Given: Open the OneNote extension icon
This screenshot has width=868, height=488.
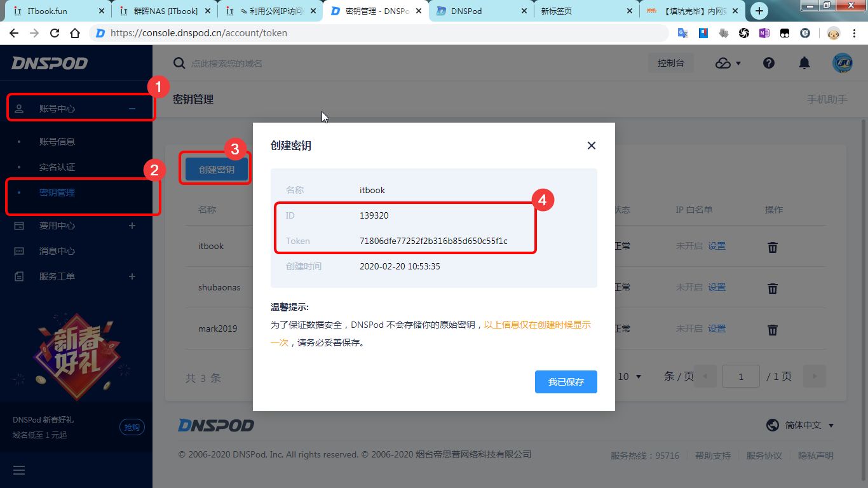Looking at the screenshot, I should pyautogui.click(x=764, y=32).
